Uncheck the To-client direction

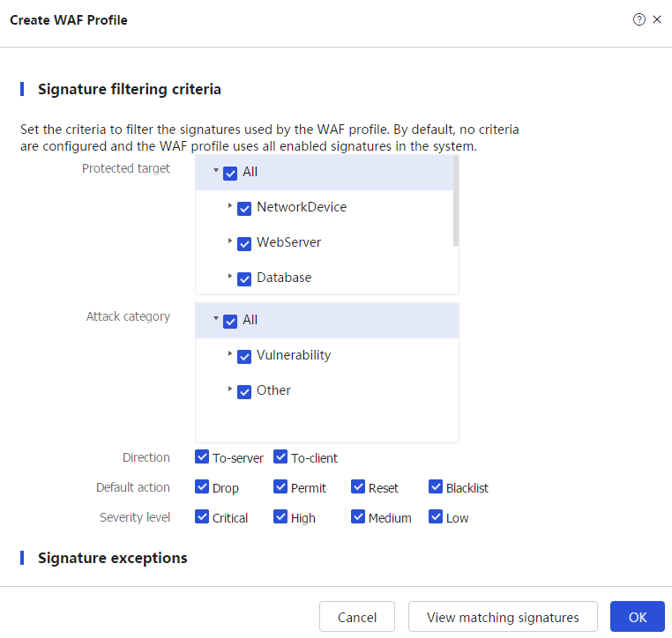point(280,456)
